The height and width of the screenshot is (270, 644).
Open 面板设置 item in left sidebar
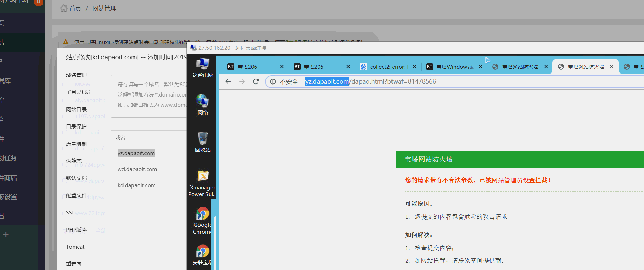point(8,197)
